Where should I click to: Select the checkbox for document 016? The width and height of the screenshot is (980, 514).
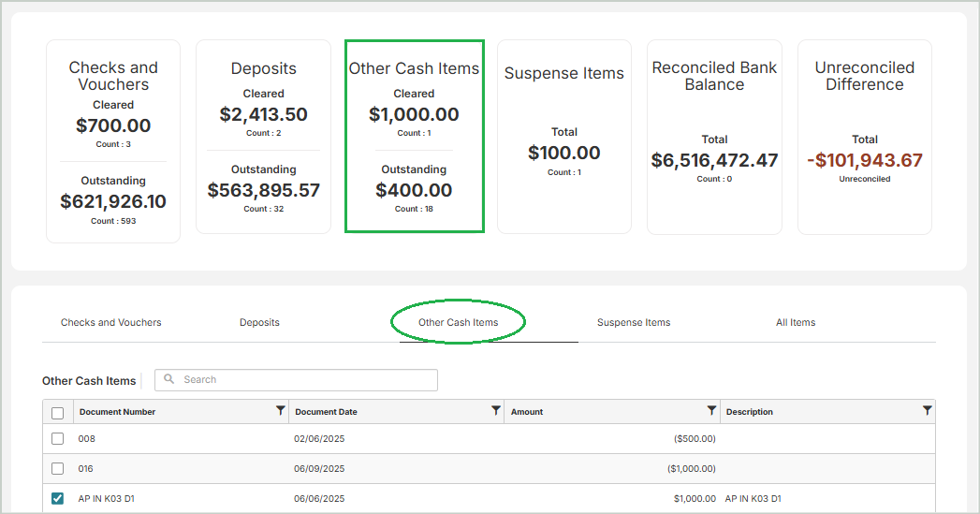pyautogui.click(x=58, y=468)
